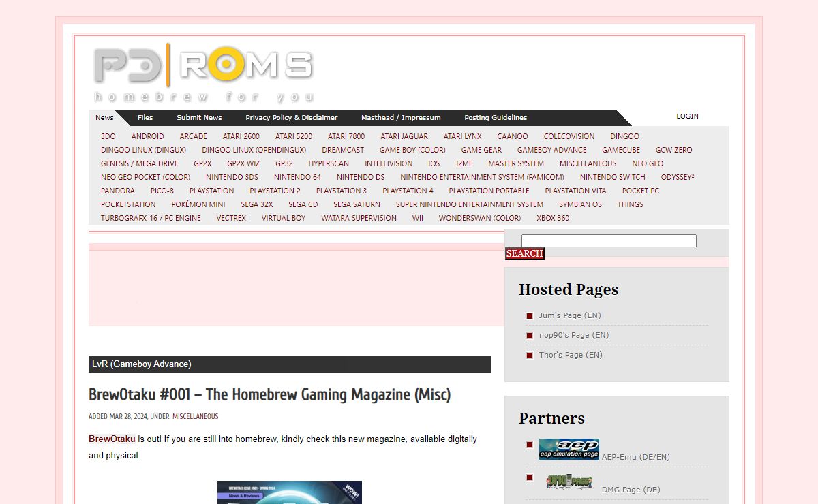This screenshot has height=504, width=818.
Task: Browse the HYPERSCAN category
Action: 329,163
